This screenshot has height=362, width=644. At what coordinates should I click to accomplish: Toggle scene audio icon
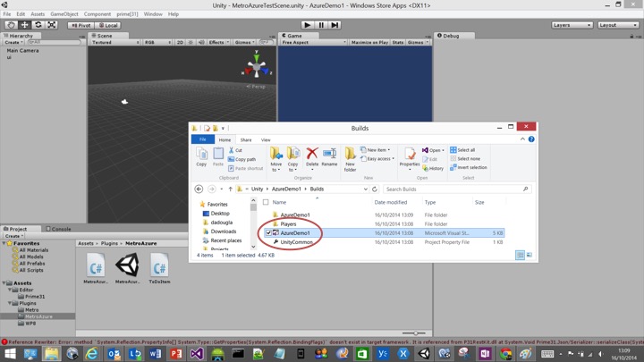click(201, 42)
